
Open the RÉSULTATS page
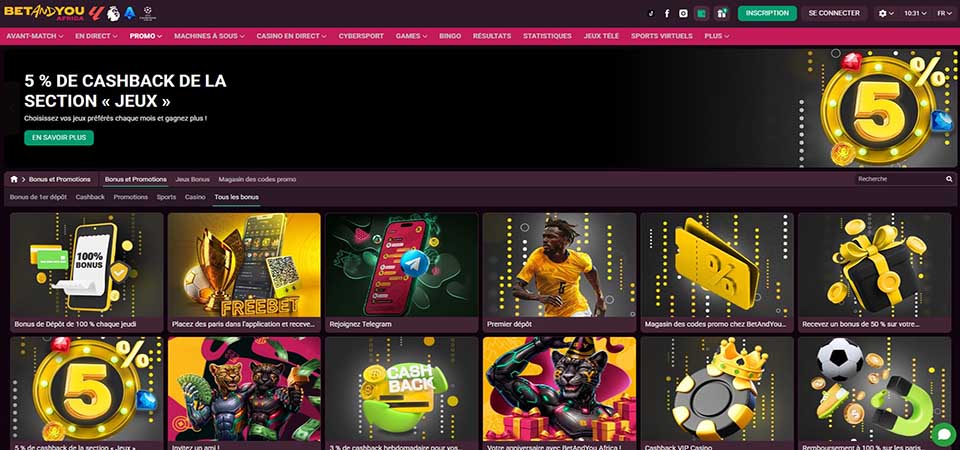coord(492,36)
